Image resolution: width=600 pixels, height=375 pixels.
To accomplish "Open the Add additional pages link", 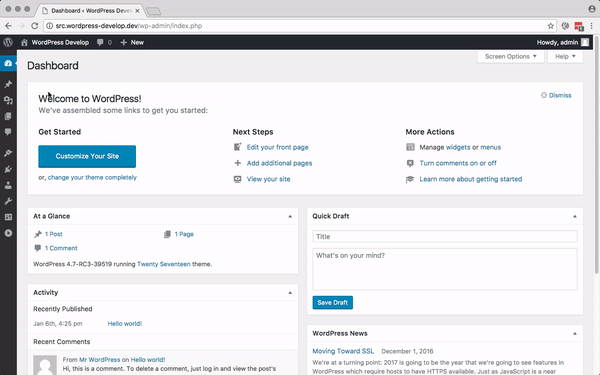I will pos(279,163).
